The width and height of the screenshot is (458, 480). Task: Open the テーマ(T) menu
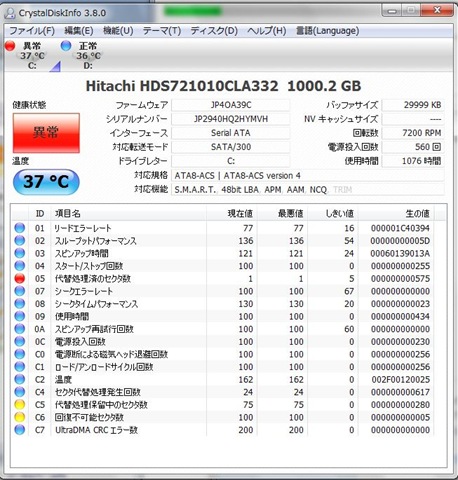pyautogui.click(x=162, y=31)
